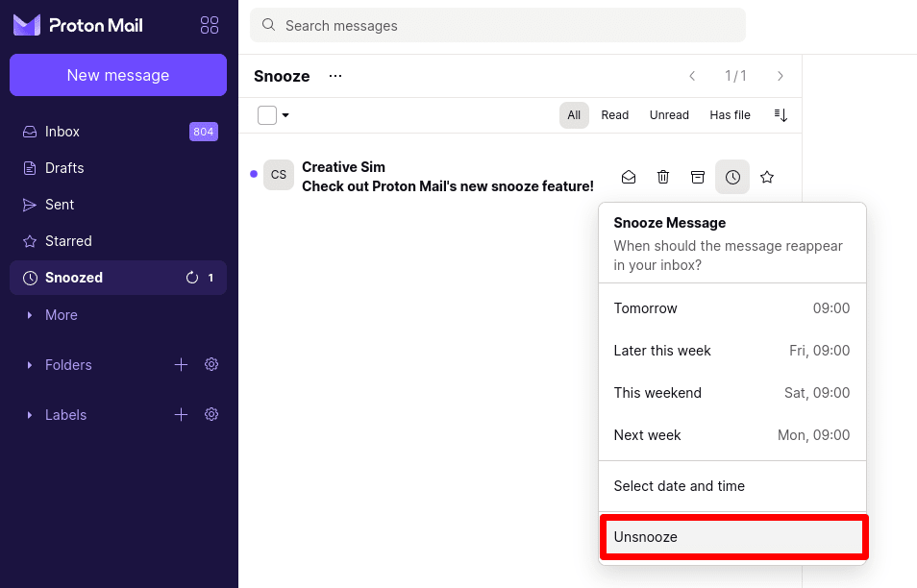Archive the Creative Sim message

click(698, 177)
